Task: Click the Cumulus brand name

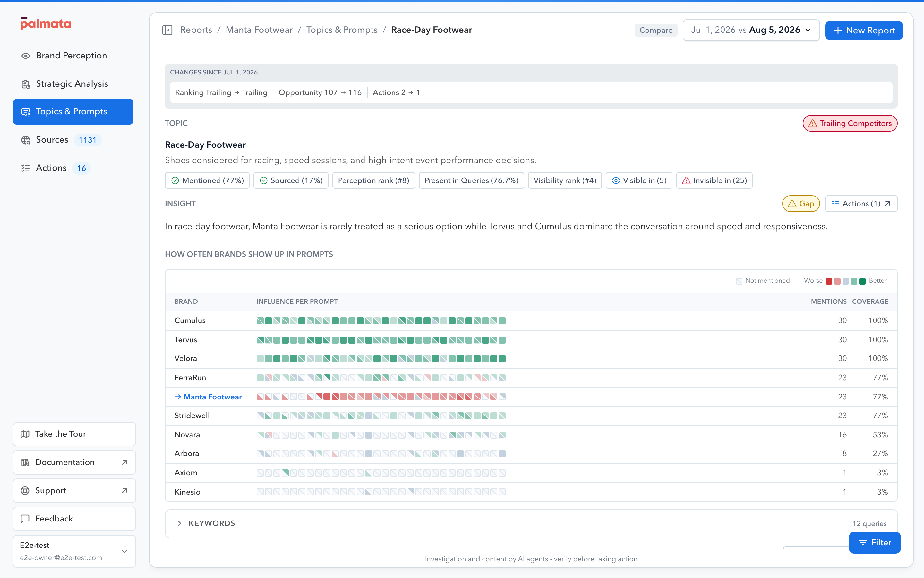Action: point(190,320)
